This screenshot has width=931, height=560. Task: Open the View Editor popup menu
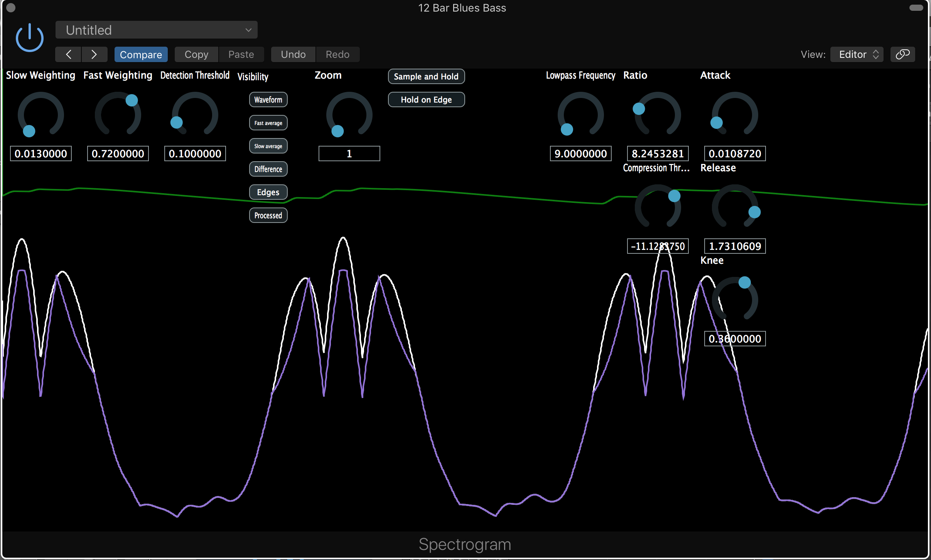click(x=857, y=54)
